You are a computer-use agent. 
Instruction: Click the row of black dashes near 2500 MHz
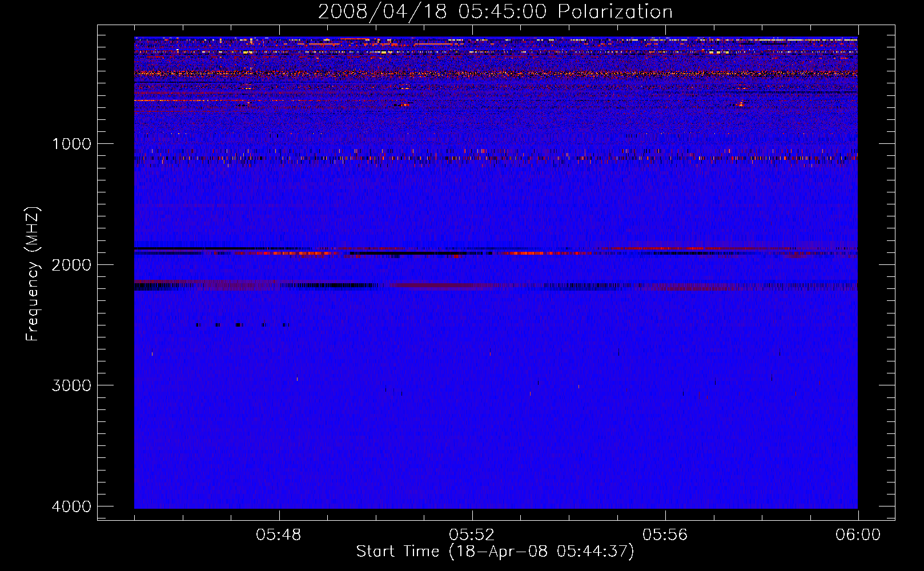pyautogui.click(x=240, y=325)
